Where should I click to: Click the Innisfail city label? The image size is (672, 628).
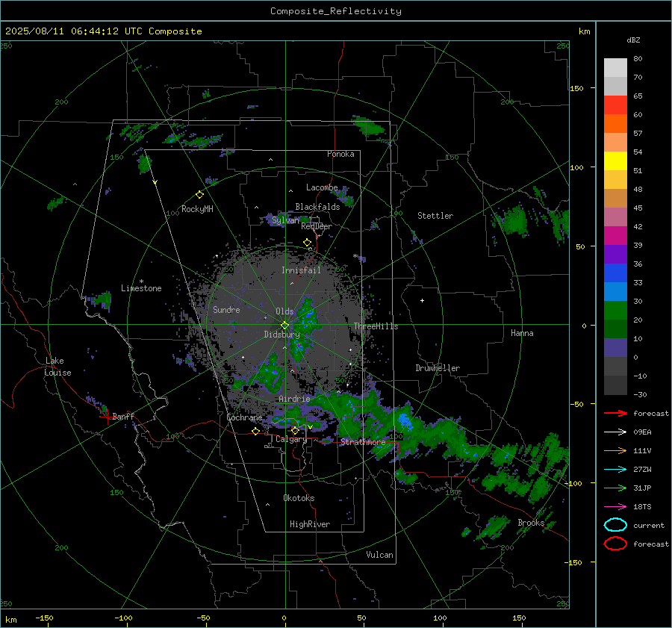pos(301,270)
